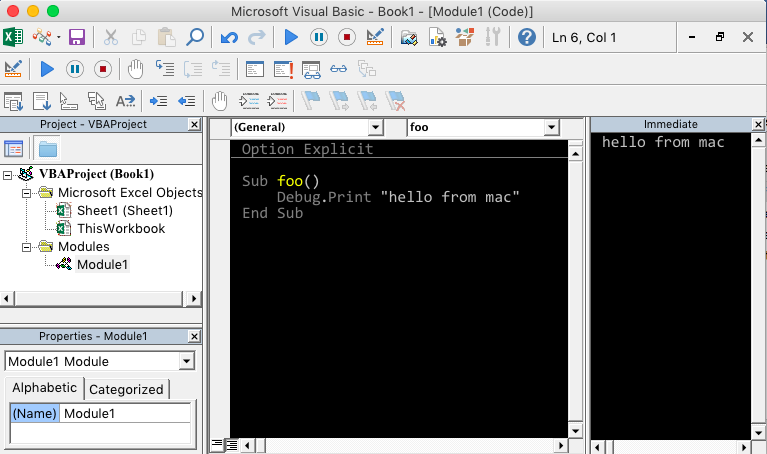Open Visual Basic Help question mark
This screenshot has height=454, width=767.
(527, 37)
